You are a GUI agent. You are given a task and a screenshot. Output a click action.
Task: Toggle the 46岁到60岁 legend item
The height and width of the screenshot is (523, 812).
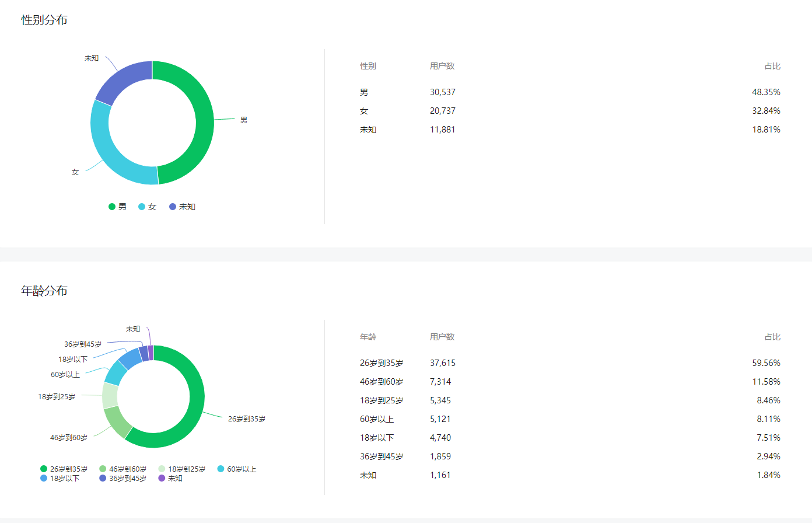[x=123, y=469]
